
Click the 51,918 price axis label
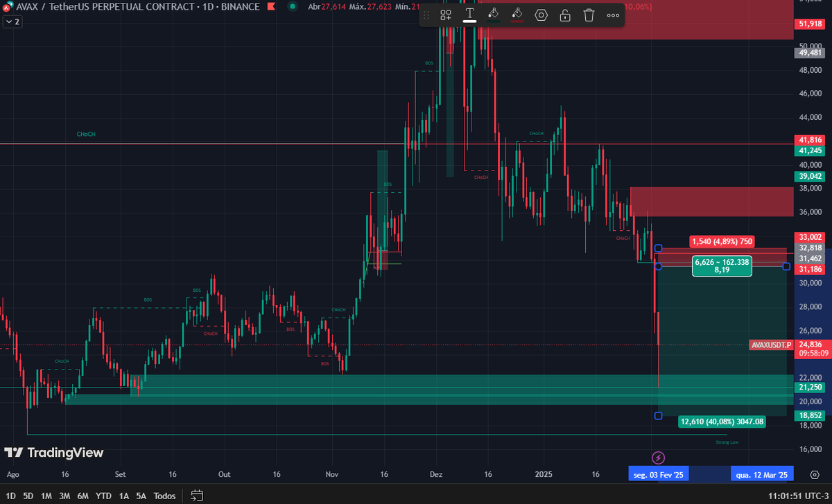pos(811,24)
